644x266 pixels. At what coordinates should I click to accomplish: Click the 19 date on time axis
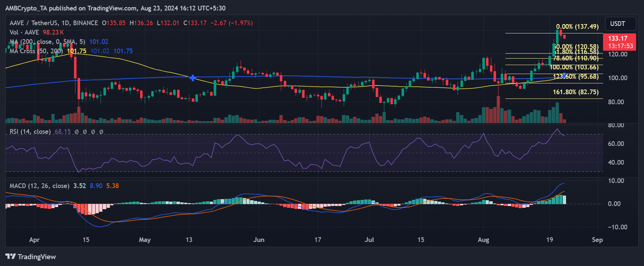click(x=550, y=240)
